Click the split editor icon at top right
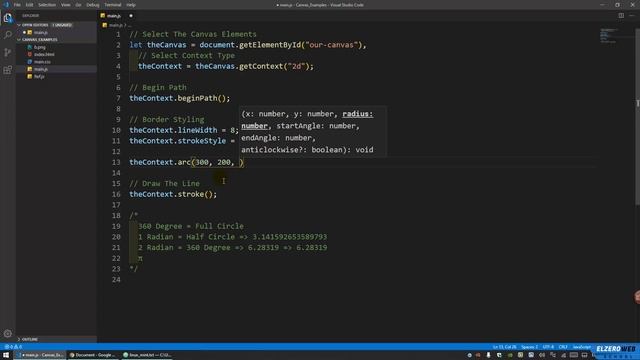Screen dimensions: 640x360 point(621,16)
